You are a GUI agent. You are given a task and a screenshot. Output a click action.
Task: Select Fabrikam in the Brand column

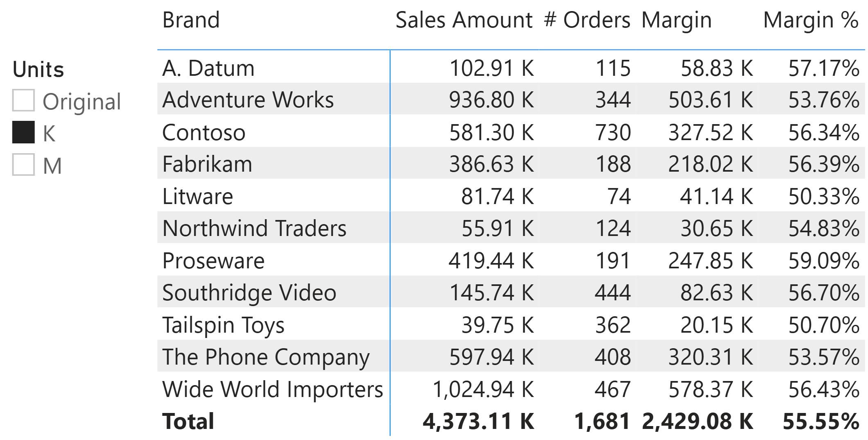207,164
